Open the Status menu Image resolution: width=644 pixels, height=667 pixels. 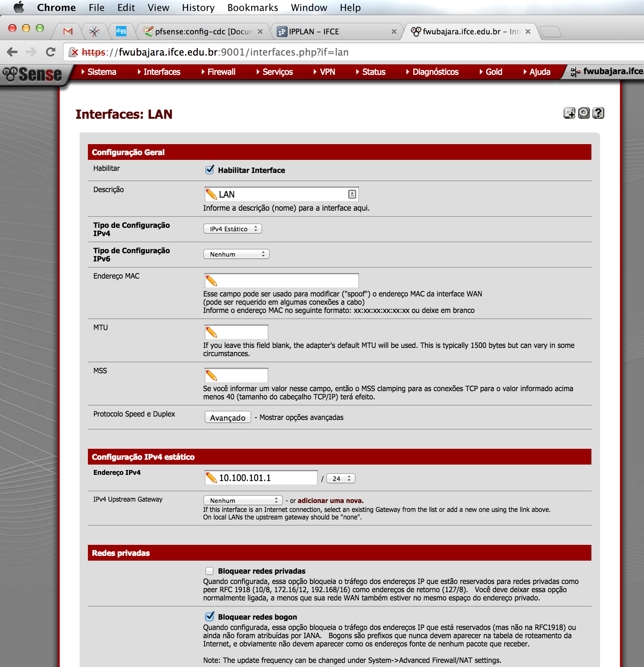pos(371,72)
